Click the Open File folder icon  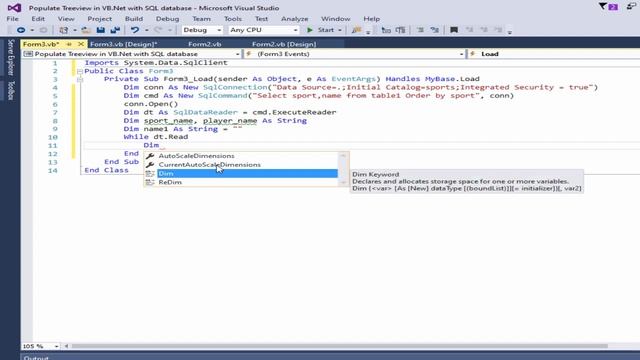coord(86,30)
